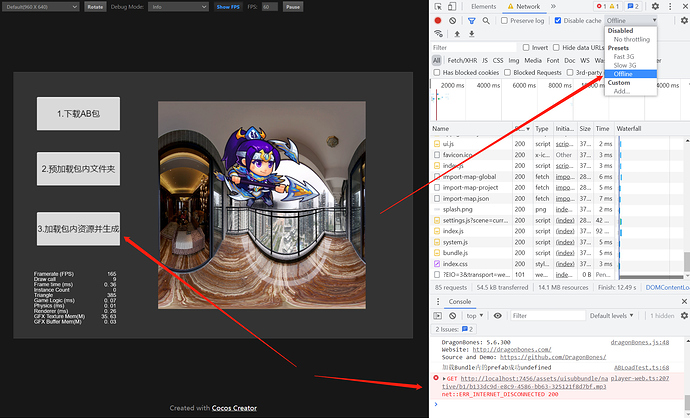The image size is (690, 418).
Task: Open network conditions wifi icon
Action: pyautogui.click(x=438, y=33)
